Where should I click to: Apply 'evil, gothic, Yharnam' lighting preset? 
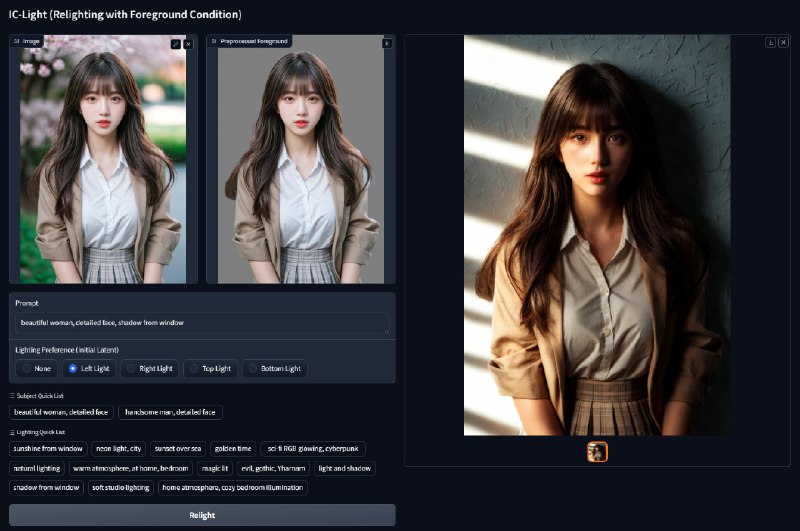[273, 468]
